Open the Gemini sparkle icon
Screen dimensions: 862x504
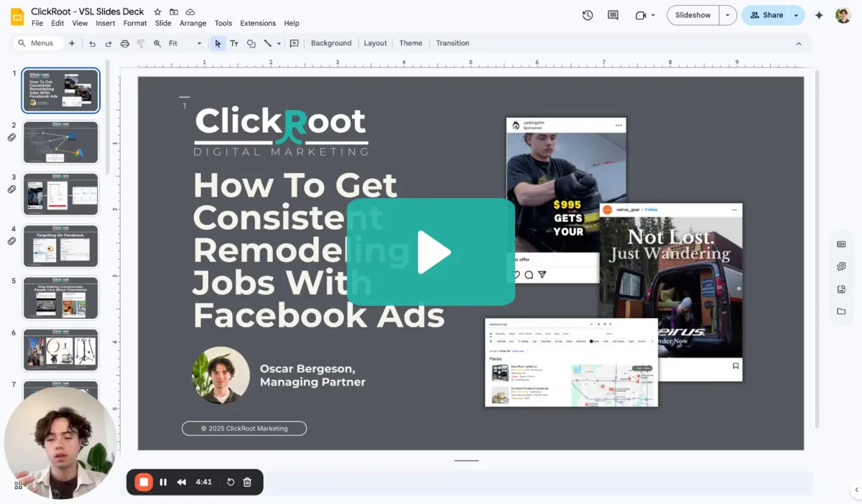[x=819, y=15]
